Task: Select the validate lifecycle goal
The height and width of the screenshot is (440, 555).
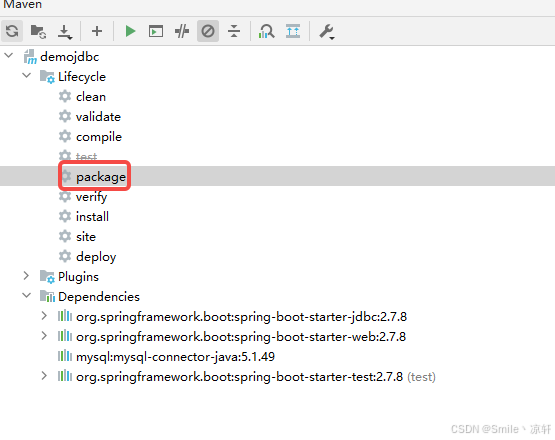Action: pyautogui.click(x=98, y=117)
